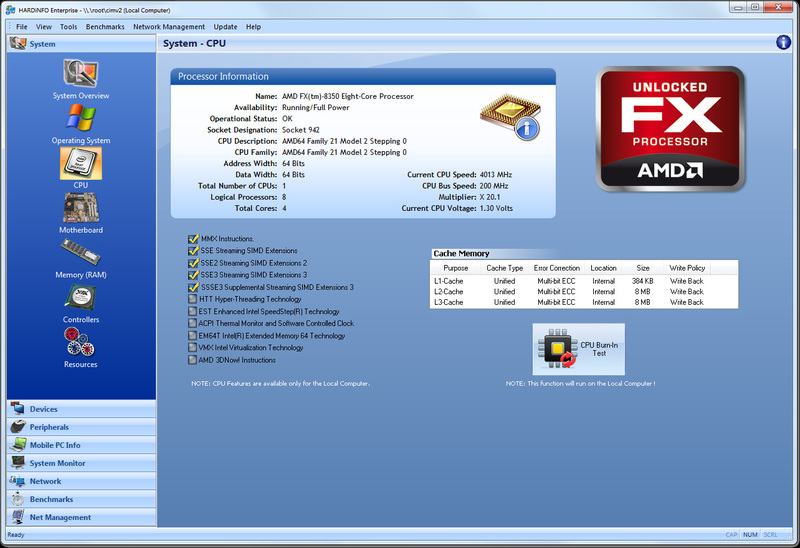Enable VMX Intel Virtualization Technology checkbox
The image size is (800, 548).
click(192, 347)
